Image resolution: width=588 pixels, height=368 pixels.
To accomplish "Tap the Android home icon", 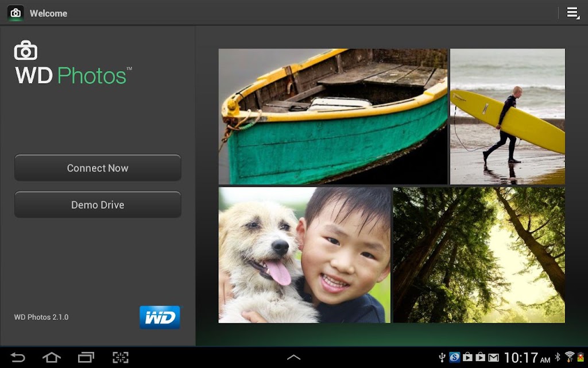I will click(51, 357).
